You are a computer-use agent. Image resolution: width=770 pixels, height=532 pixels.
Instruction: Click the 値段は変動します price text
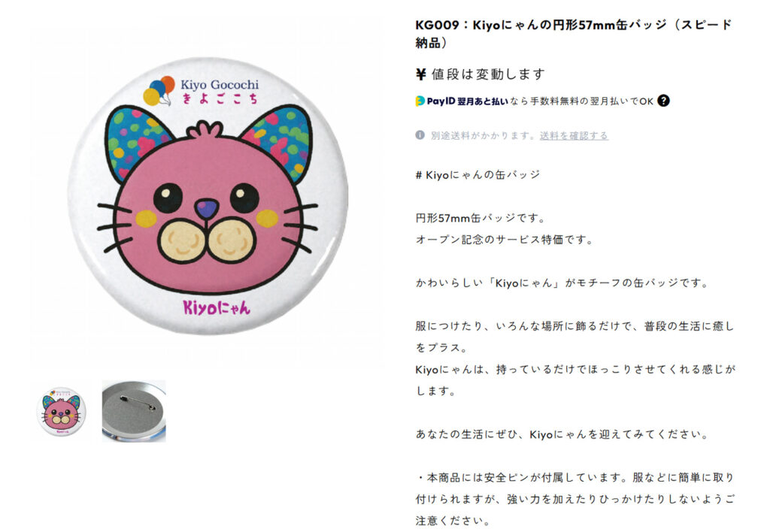[x=488, y=74]
